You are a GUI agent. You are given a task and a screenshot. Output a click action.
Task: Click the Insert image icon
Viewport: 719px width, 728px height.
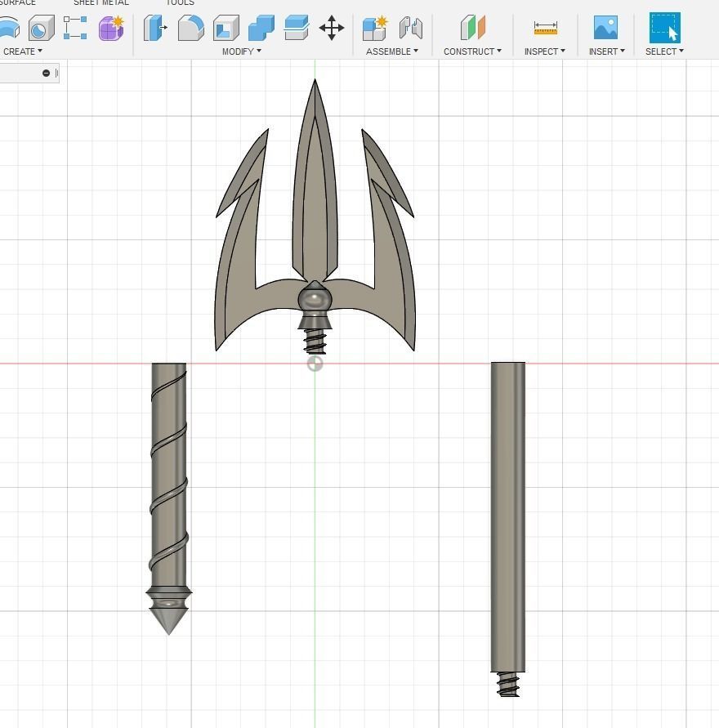pos(605,27)
